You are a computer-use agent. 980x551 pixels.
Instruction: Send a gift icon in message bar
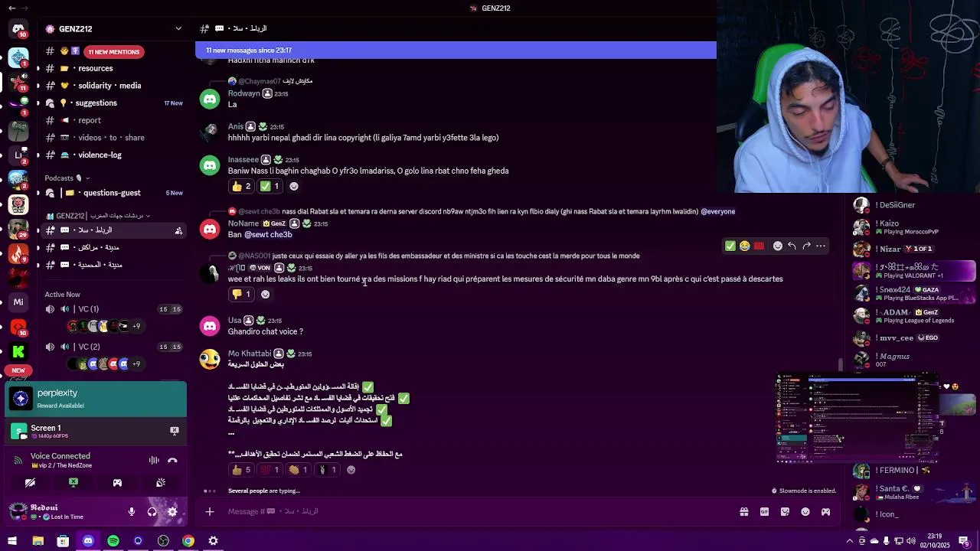click(x=743, y=512)
